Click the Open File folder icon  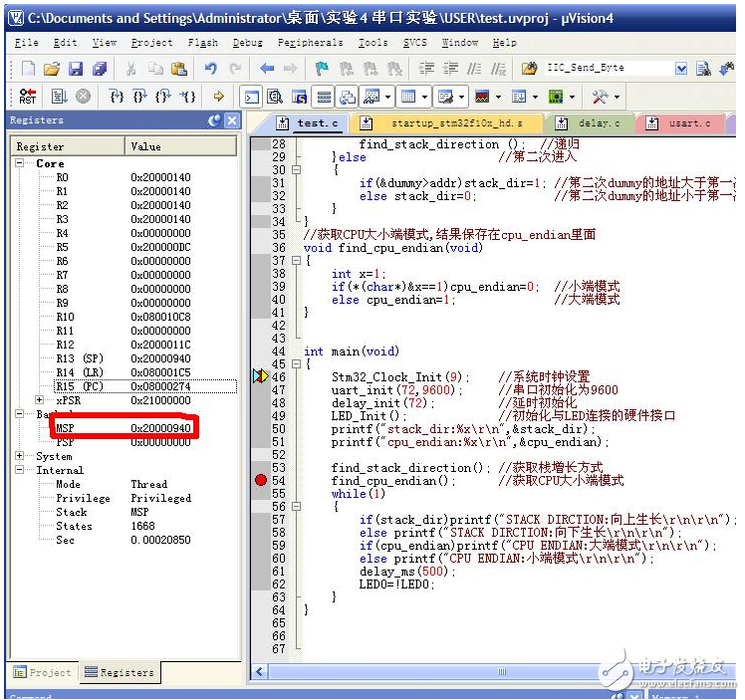coord(51,69)
